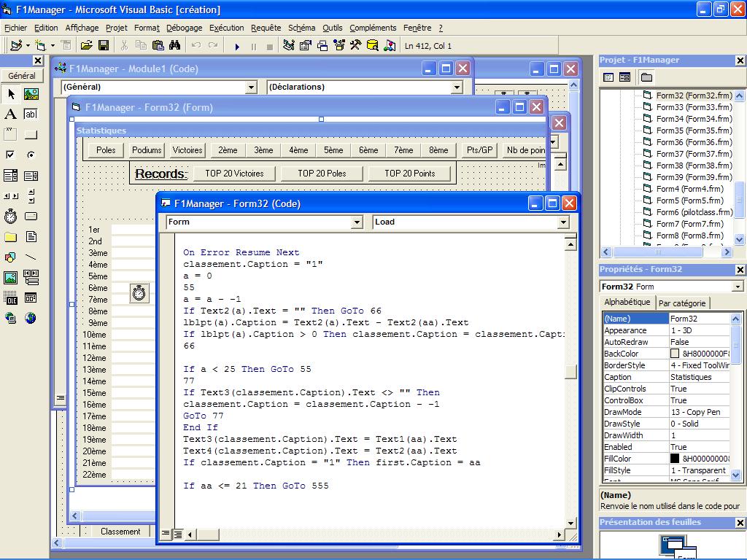Toggle folders view in the Project panel
Image resolution: width=747 pixels, height=560 pixels.
pos(646,77)
